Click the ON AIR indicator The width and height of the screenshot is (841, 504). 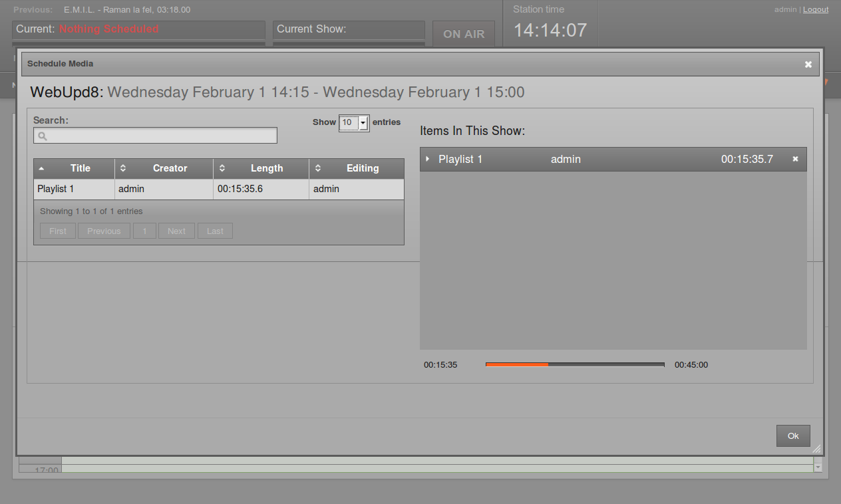[x=463, y=33]
